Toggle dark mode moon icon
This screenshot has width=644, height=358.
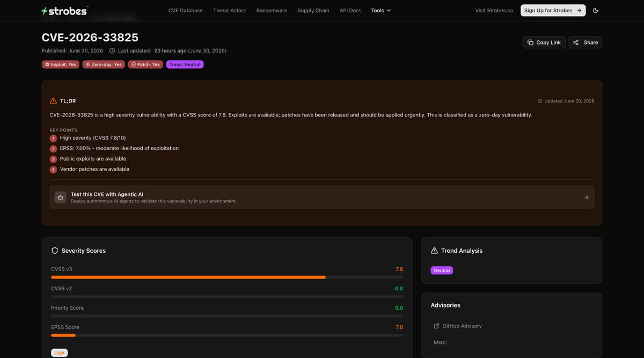[x=596, y=11]
